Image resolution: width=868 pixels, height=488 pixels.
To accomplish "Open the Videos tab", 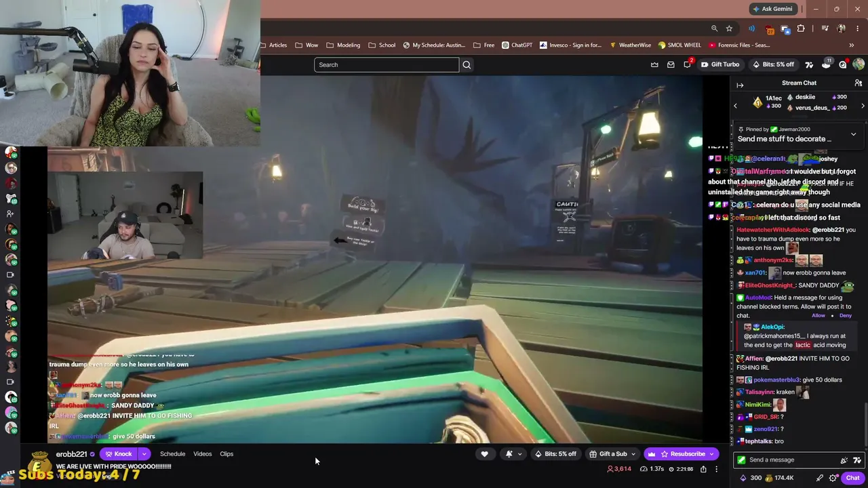I will point(203,453).
